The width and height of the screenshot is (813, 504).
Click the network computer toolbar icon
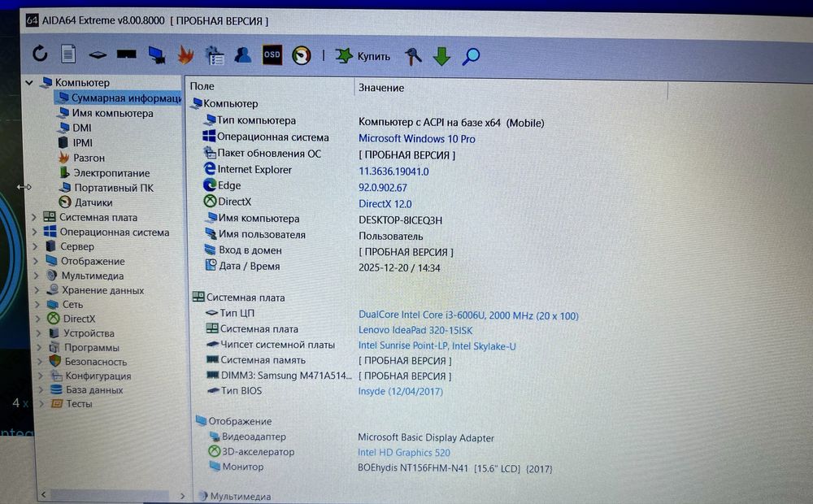click(x=157, y=55)
